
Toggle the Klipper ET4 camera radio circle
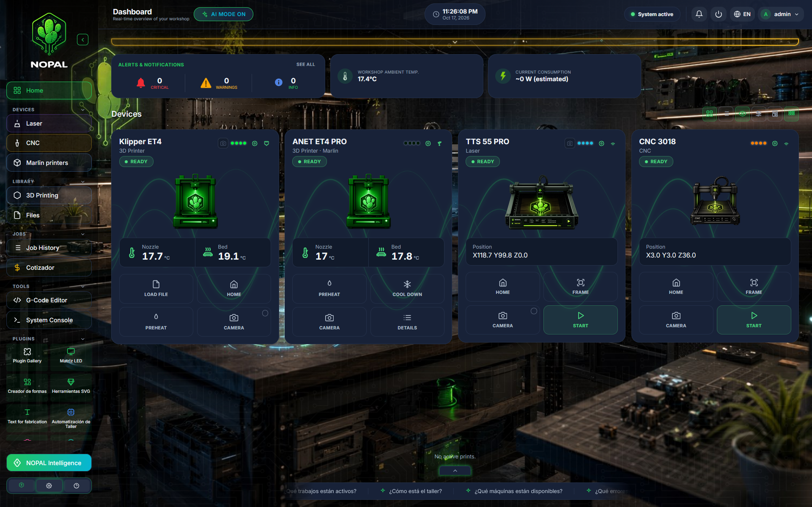click(265, 313)
